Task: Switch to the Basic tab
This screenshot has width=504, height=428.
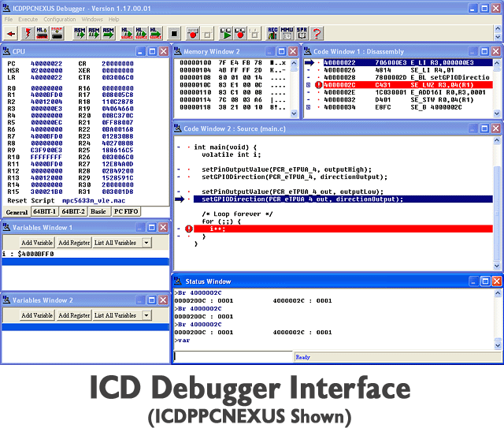Action: [98, 211]
